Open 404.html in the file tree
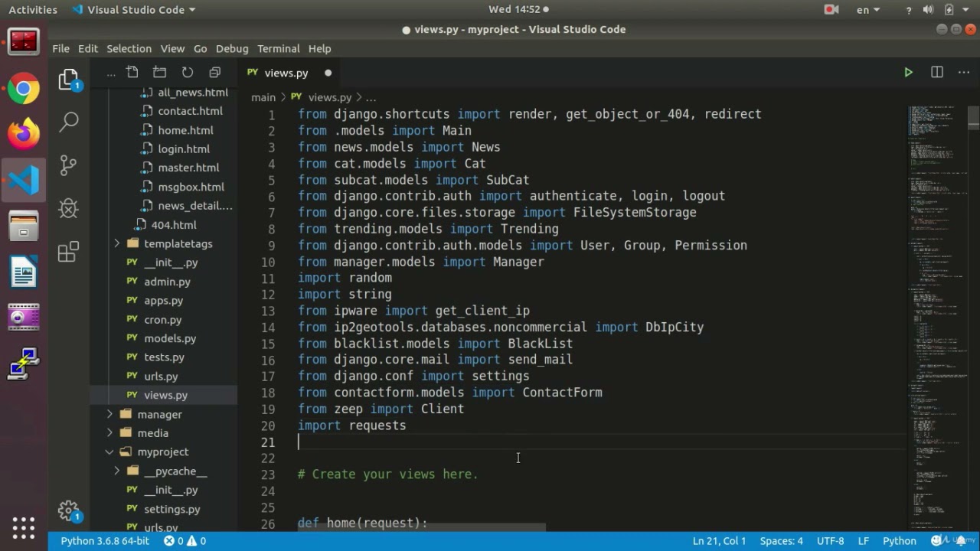 click(174, 225)
